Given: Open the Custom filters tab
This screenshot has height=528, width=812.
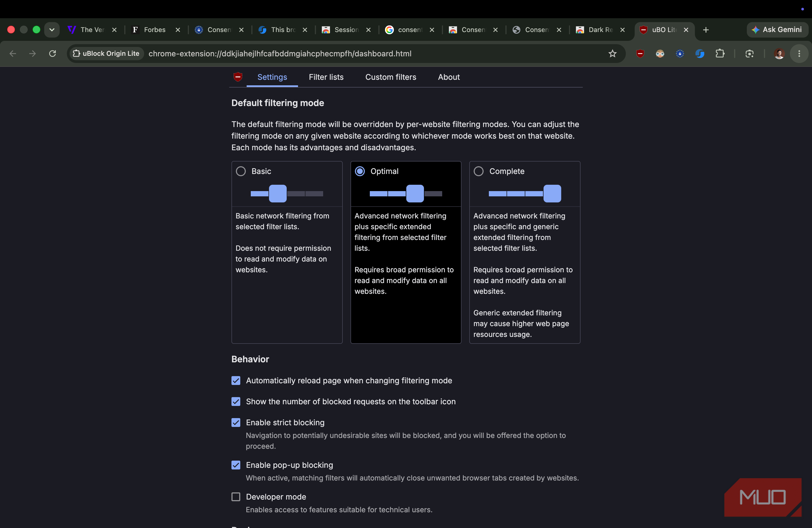Looking at the screenshot, I should (391, 77).
